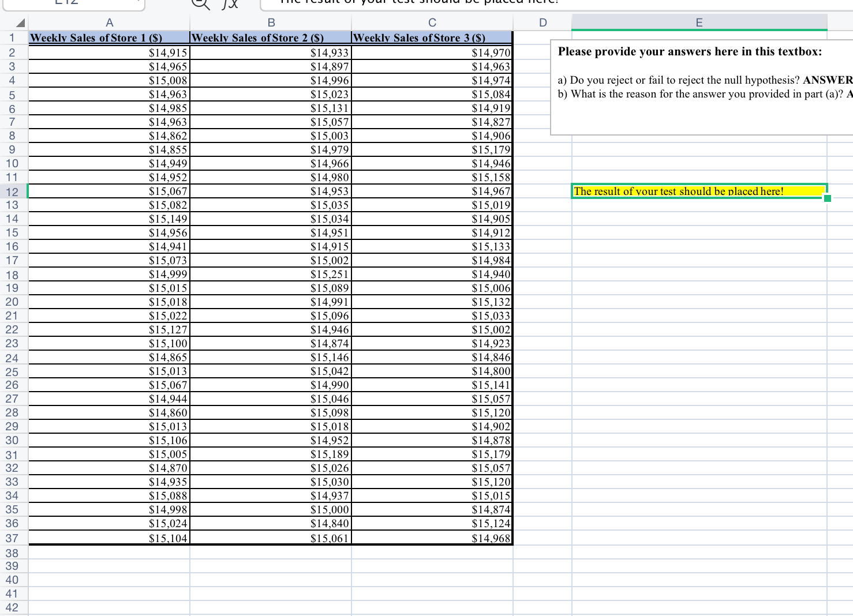Select cell with value $14,985
The height and width of the screenshot is (616, 853).
click(x=109, y=108)
